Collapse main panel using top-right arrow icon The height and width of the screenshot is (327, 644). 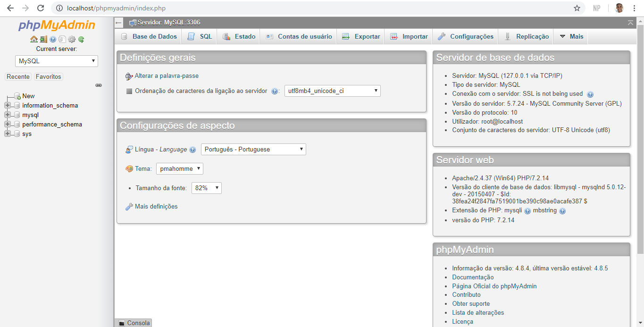click(630, 22)
